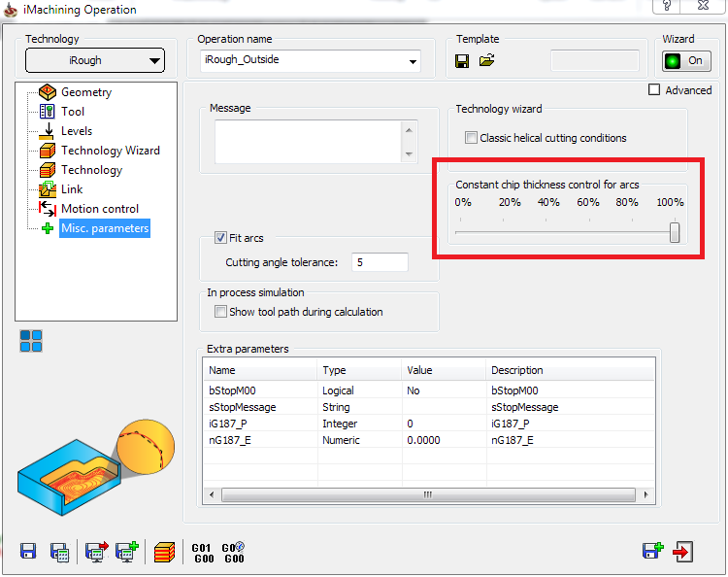Image resolution: width=728 pixels, height=577 pixels.
Task: Click the empty Template name field
Action: click(595, 61)
